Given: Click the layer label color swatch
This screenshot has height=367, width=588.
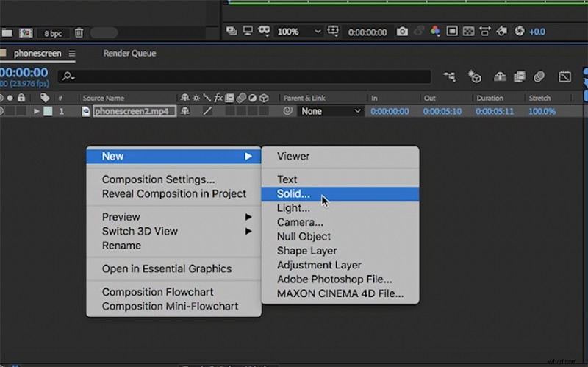Looking at the screenshot, I should click(48, 111).
